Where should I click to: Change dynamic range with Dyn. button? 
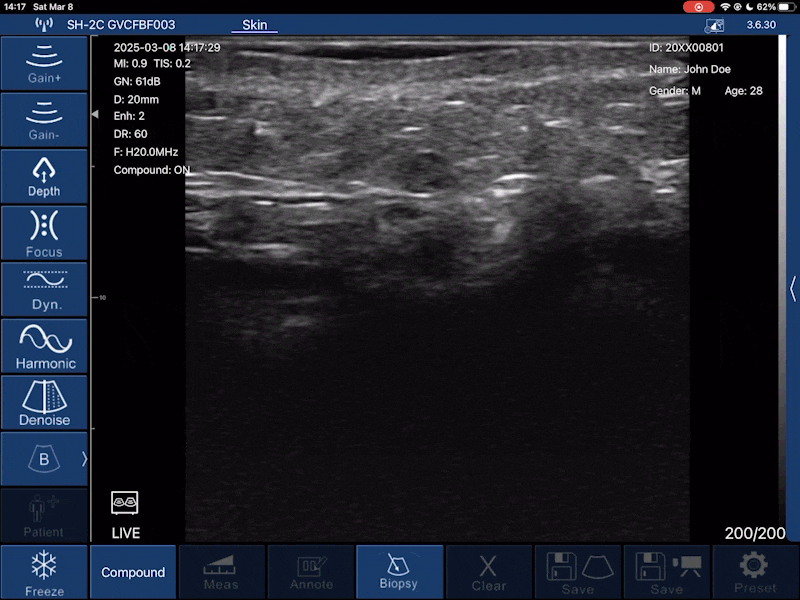coord(44,289)
